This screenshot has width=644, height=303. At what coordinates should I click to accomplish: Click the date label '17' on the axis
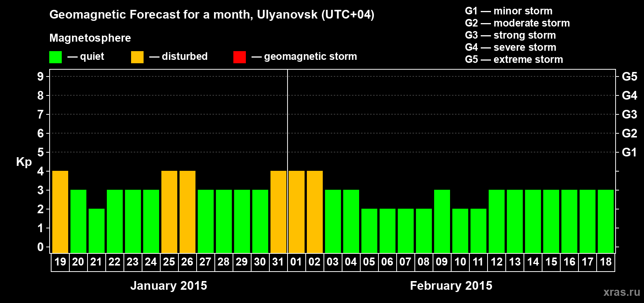click(x=588, y=262)
